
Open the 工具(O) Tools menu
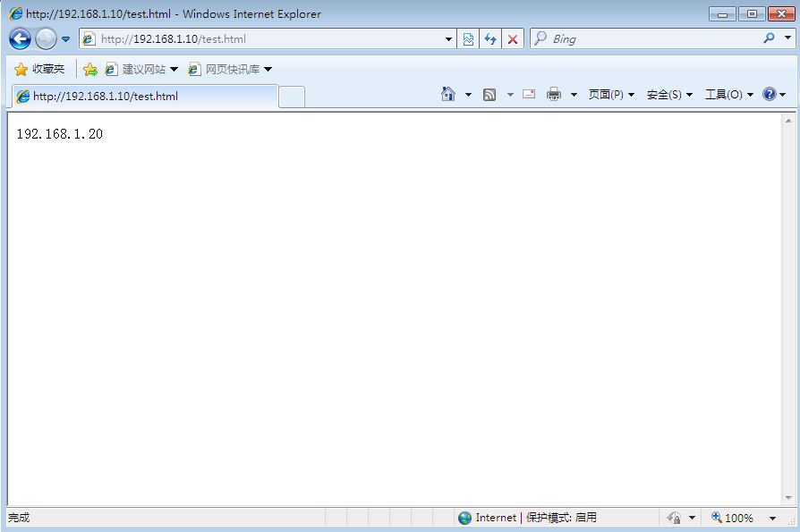point(729,95)
